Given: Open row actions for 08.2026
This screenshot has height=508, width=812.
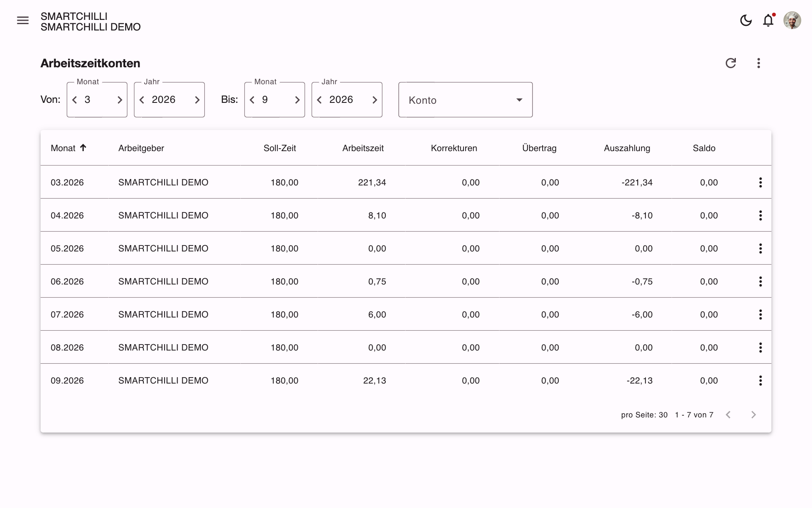Looking at the screenshot, I should tap(760, 348).
